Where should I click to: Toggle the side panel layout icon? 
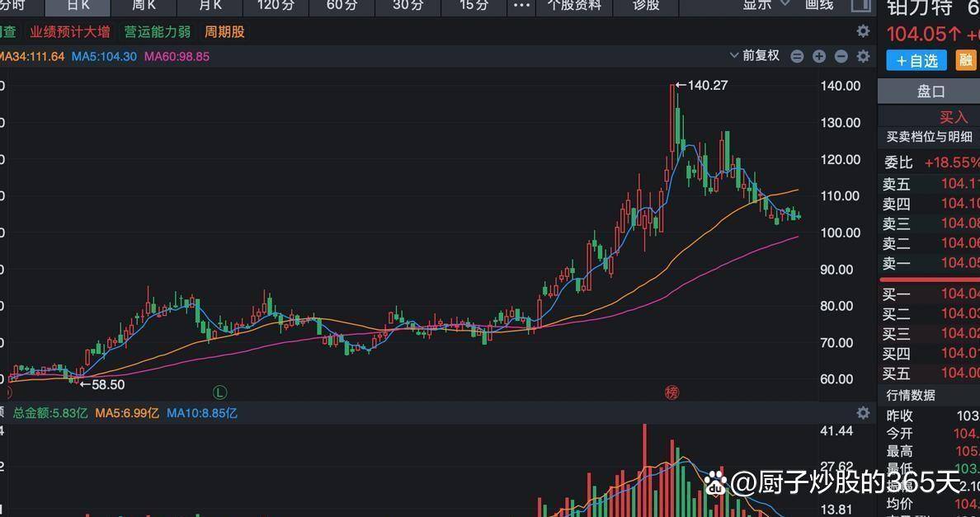(x=860, y=5)
